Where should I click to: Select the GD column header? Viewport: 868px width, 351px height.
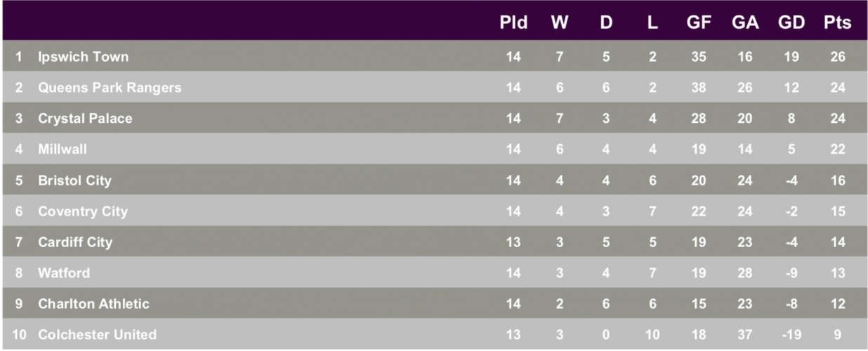[x=791, y=22]
